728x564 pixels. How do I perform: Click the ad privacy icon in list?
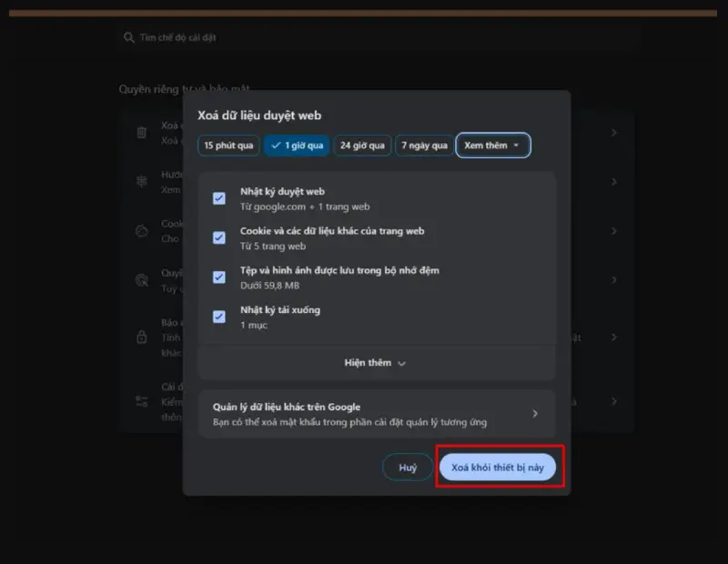click(142, 280)
